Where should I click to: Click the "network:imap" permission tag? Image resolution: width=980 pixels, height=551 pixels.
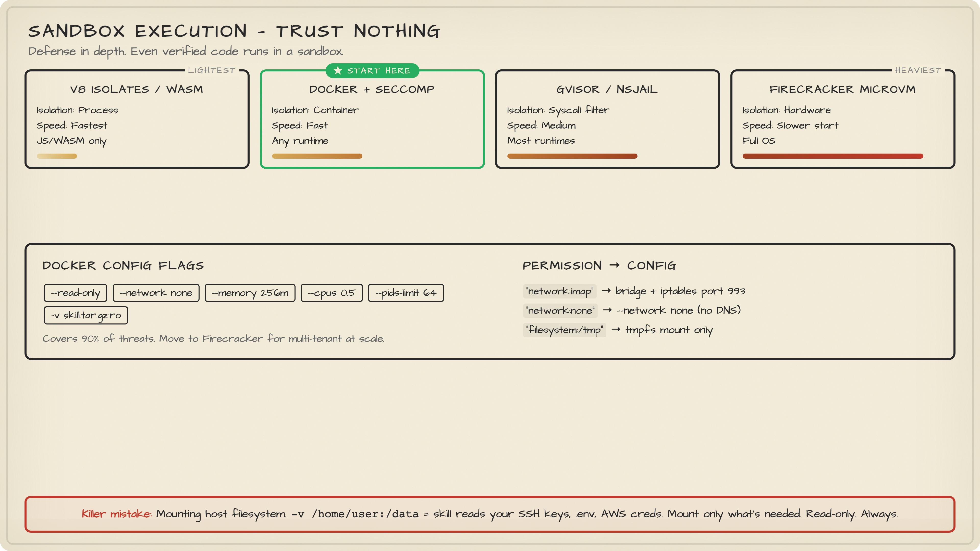pos(560,291)
